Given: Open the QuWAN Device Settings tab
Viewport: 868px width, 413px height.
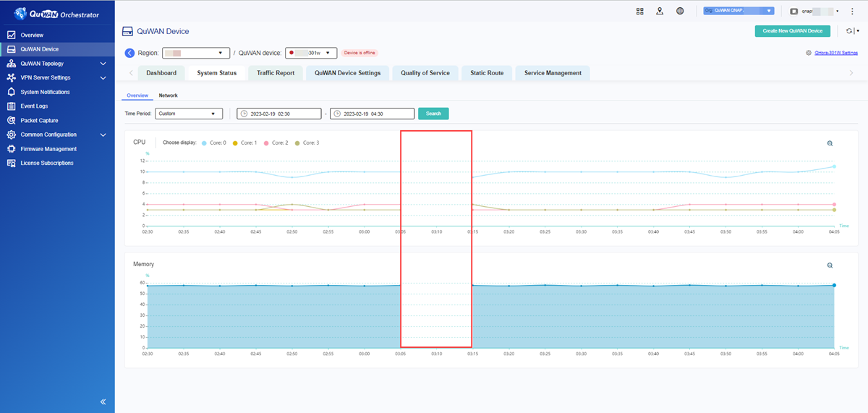Looking at the screenshot, I should coord(348,73).
